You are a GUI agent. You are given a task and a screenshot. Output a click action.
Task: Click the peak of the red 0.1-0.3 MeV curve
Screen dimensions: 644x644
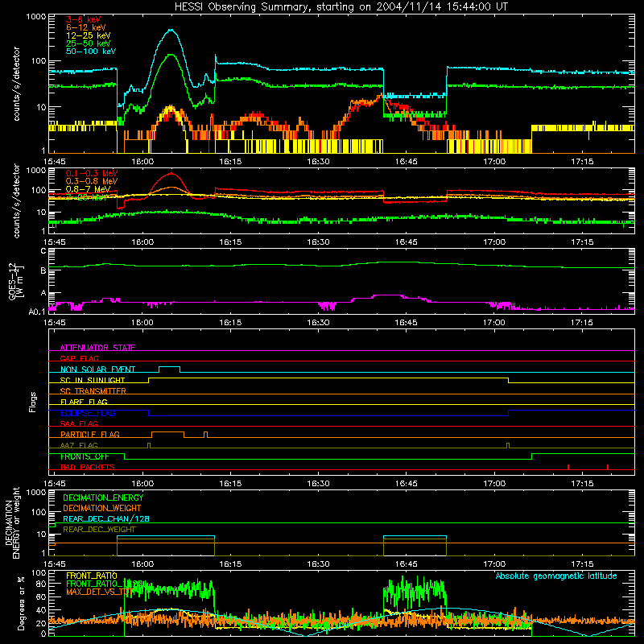pos(171,174)
